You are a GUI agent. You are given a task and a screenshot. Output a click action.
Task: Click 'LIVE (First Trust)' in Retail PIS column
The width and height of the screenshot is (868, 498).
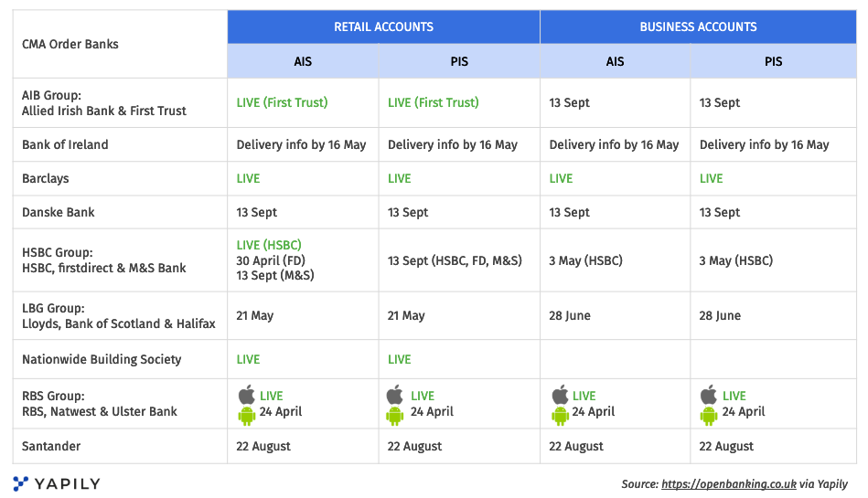(433, 102)
